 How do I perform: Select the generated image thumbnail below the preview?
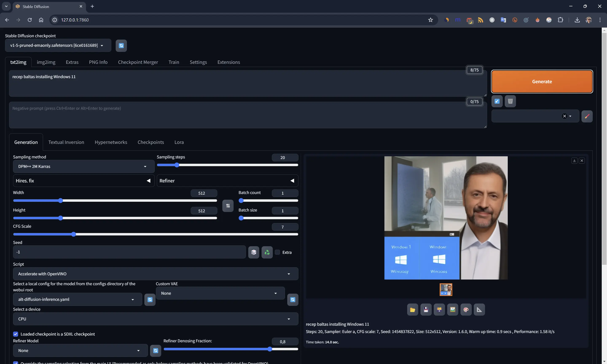(446, 290)
